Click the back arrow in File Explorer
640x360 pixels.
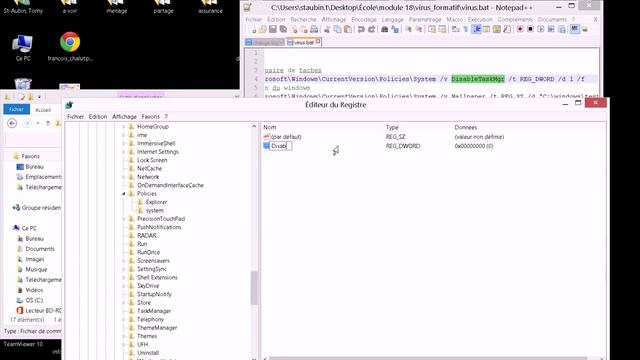12,123
